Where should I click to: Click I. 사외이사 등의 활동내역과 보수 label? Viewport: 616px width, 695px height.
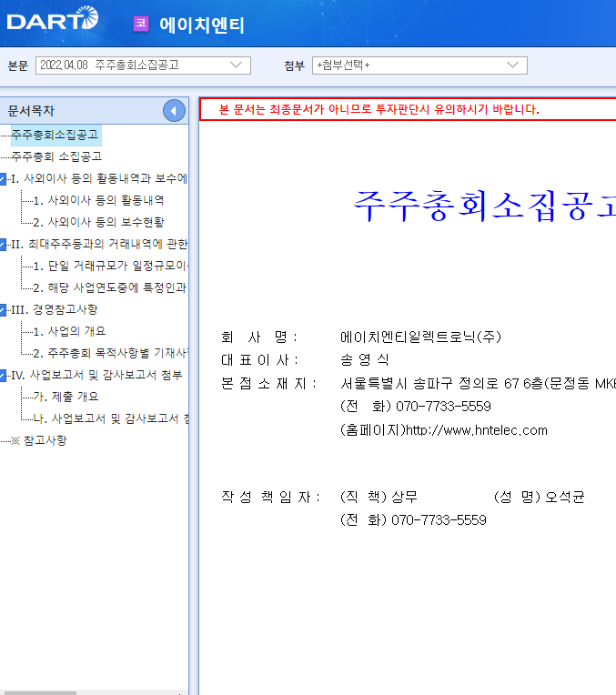tap(99, 178)
